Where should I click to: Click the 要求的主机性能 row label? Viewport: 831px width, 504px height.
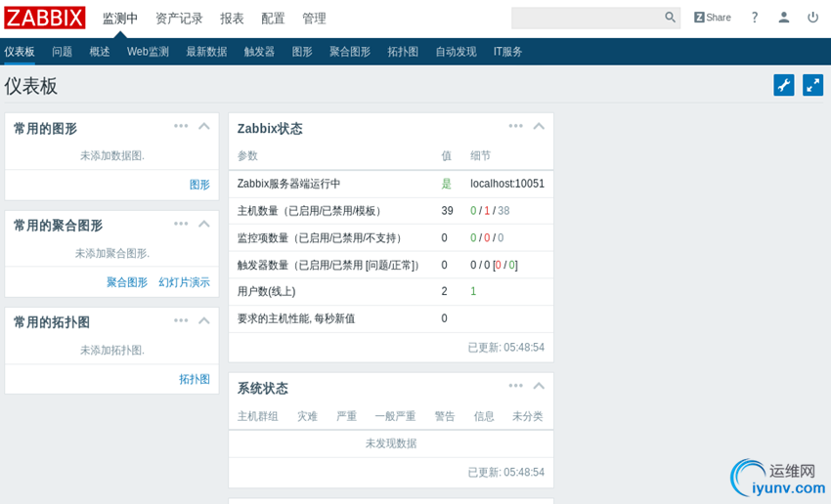pyautogui.click(x=296, y=318)
